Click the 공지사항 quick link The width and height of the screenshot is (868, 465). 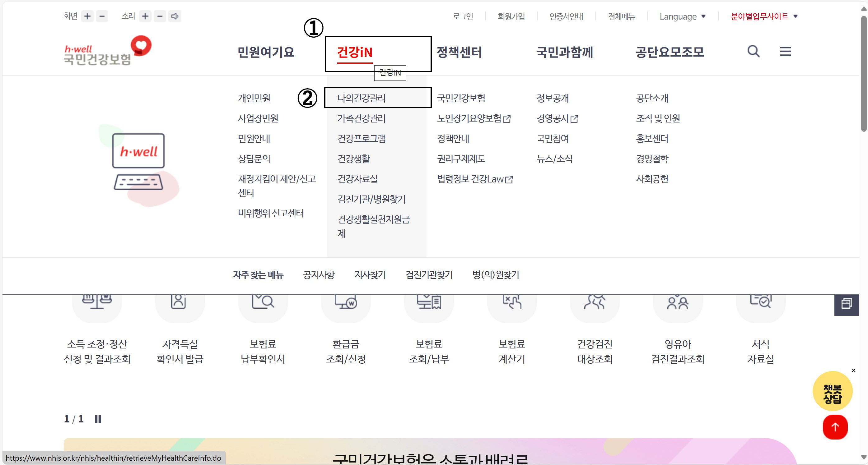point(319,275)
